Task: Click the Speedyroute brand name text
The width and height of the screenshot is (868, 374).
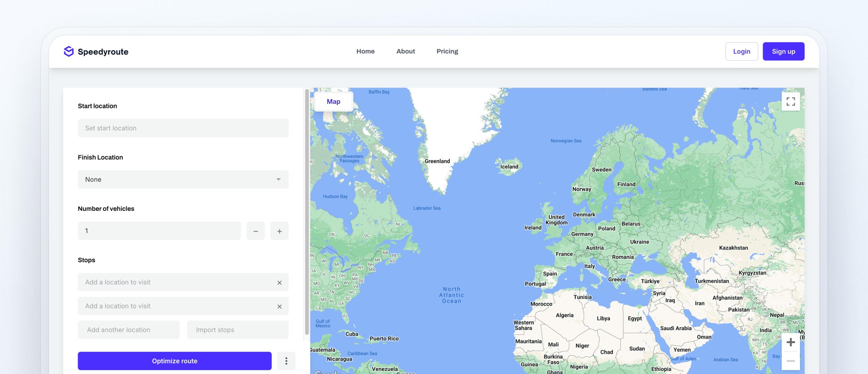Action: point(103,51)
